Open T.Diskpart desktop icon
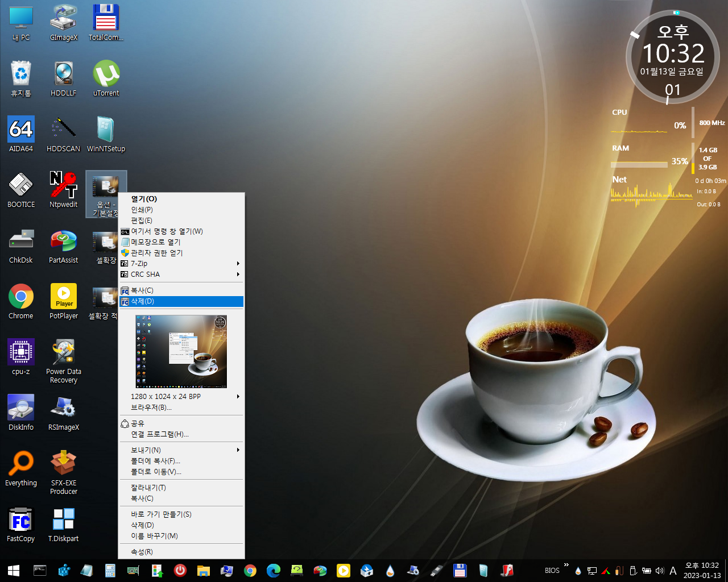 coord(64,525)
